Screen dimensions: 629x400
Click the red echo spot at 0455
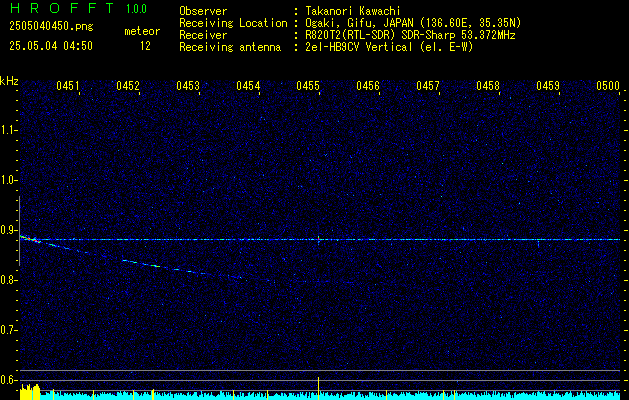[319, 238]
